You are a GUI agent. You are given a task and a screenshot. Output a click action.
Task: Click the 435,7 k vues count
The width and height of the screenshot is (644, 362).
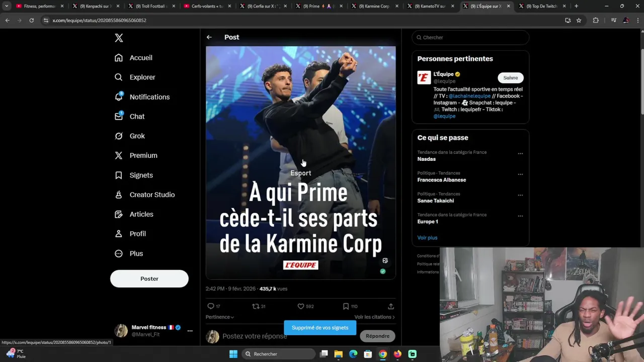[273, 289]
